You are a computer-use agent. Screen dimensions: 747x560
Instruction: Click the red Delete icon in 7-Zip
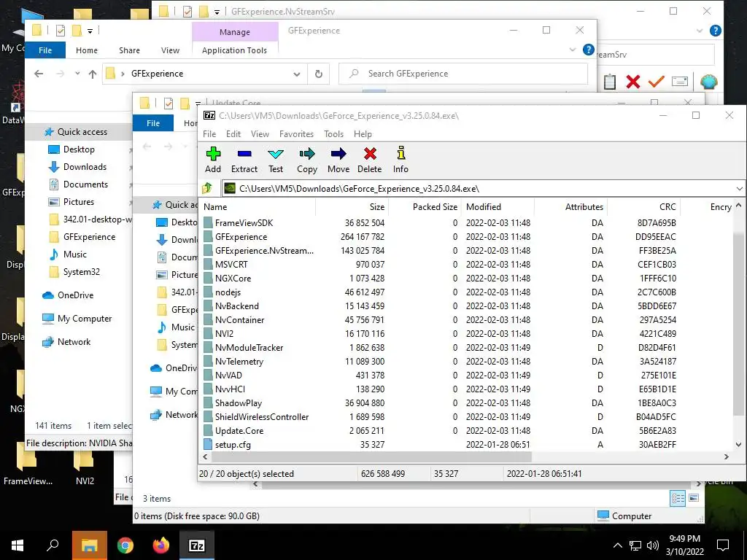tap(370, 160)
